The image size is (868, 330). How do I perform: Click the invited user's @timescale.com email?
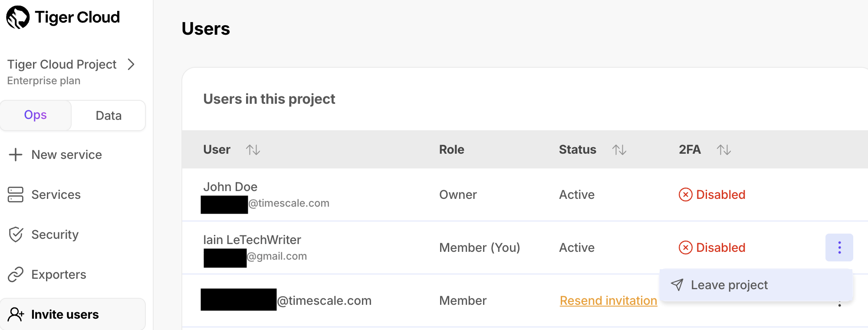[324, 300]
